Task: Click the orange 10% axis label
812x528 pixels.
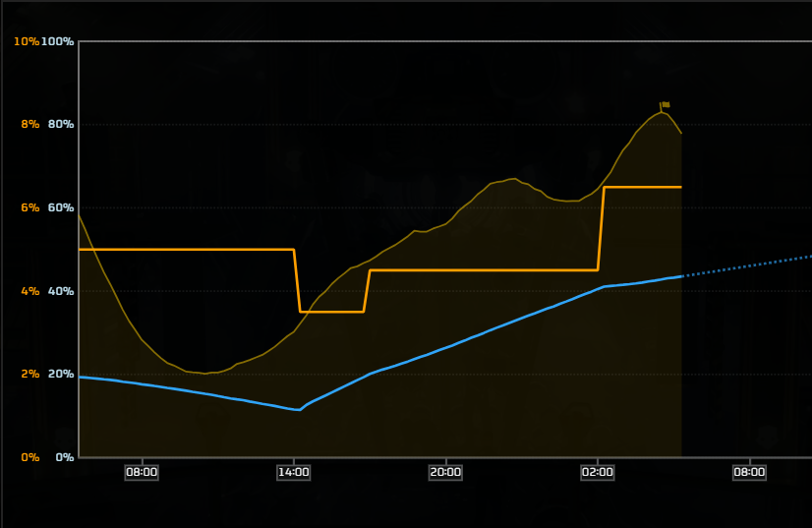Action: point(27,41)
